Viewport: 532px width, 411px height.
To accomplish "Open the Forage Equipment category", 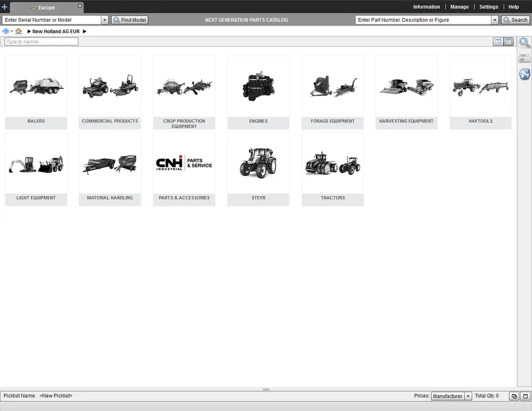I will (x=332, y=92).
